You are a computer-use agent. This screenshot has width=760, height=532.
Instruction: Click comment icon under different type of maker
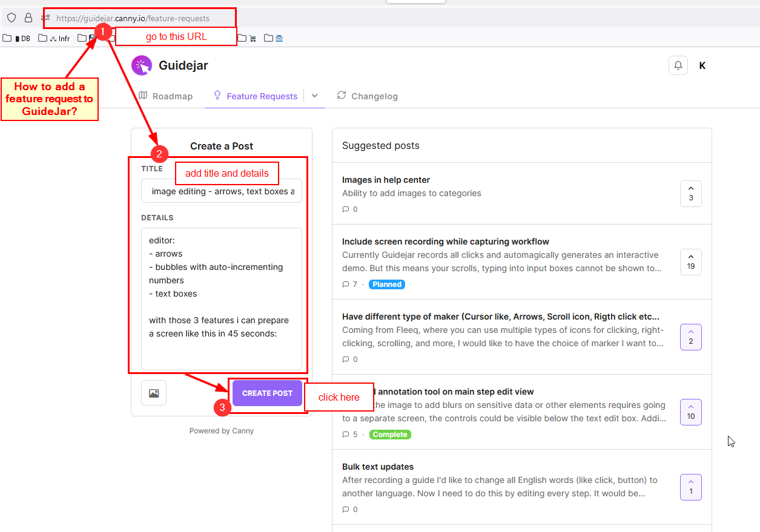point(346,360)
